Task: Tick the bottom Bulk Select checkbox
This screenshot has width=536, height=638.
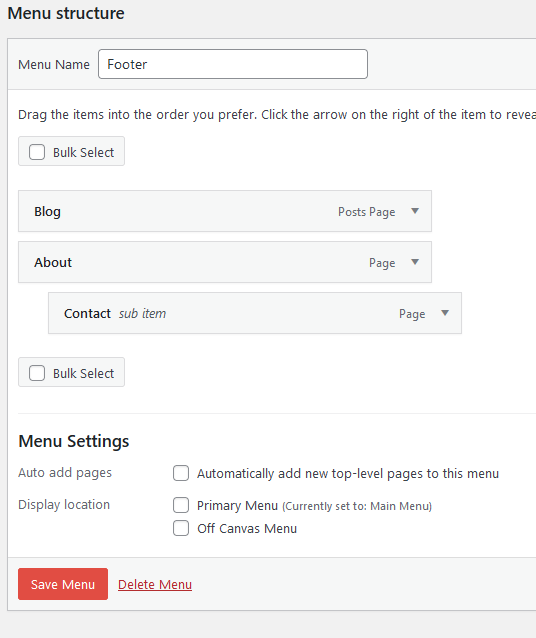Action: 37,373
